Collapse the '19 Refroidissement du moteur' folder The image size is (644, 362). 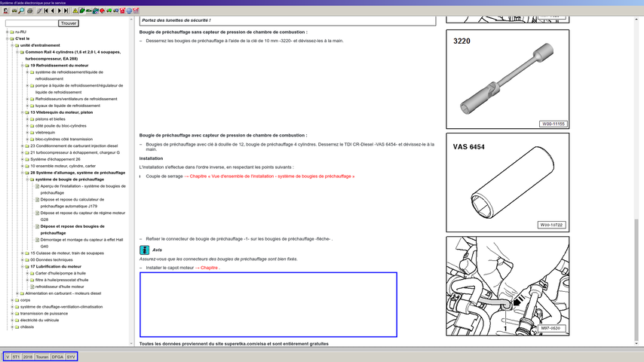pyautogui.click(x=22, y=66)
